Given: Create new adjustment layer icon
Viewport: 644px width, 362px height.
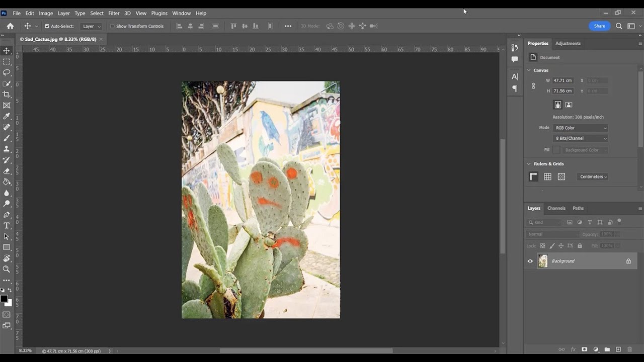Looking at the screenshot, I should tap(596, 349).
